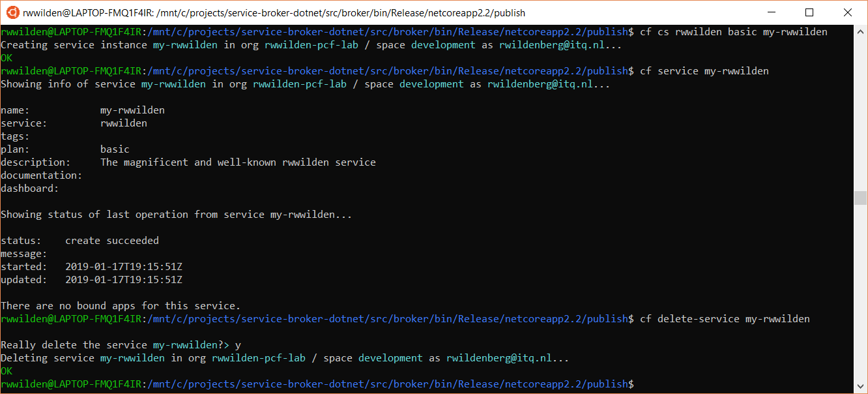Click 'development' space in the Showing info line
The width and height of the screenshot is (868, 394).
pos(431,84)
